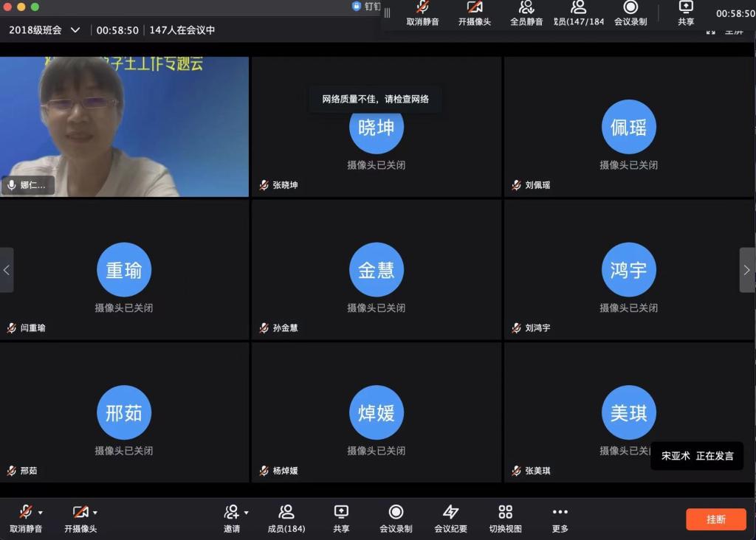
Task: Expand the arrow next to bottom 取消静音
Action: [41, 513]
